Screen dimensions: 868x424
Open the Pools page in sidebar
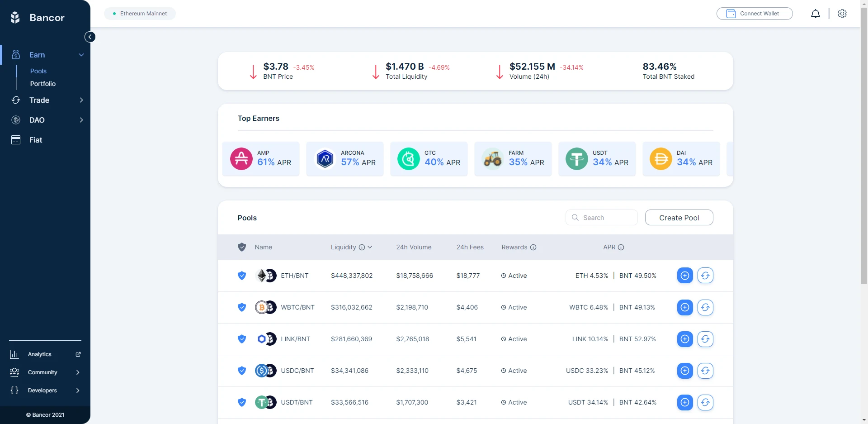(x=38, y=71)
